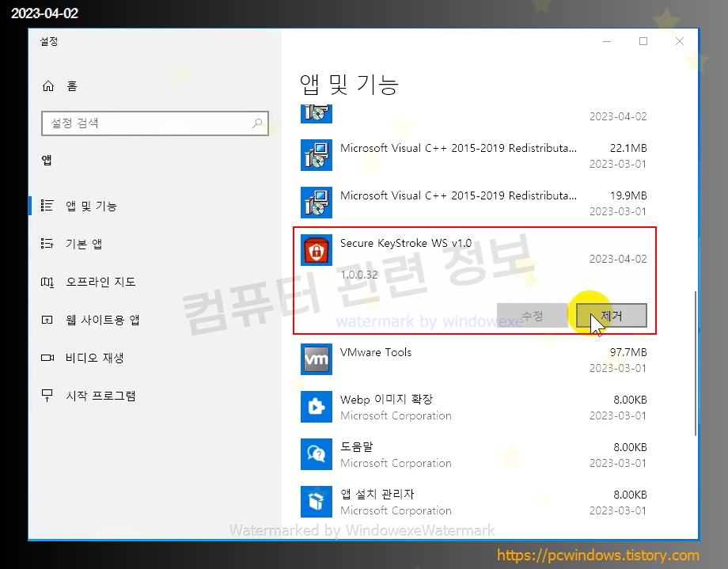Click the 22.1MB Visual C++ installer icon
This screenshot has width=728, height=569.
(317, 155)
